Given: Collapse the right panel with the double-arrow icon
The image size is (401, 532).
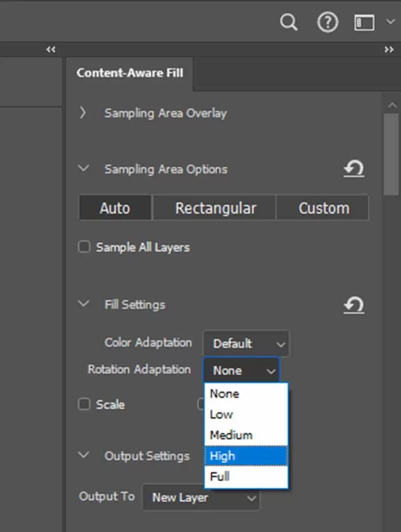Looking at the screenshot, I should click(x=389, y=50).
